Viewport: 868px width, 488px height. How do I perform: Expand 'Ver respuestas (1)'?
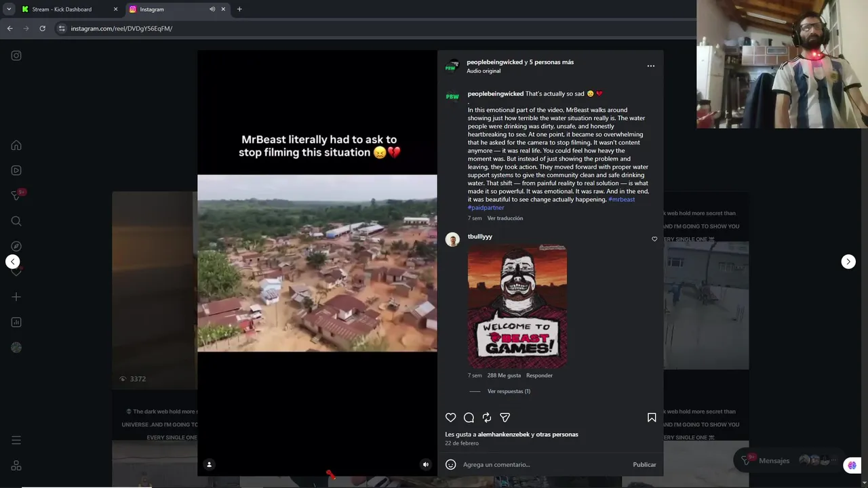tap(509, 391)
